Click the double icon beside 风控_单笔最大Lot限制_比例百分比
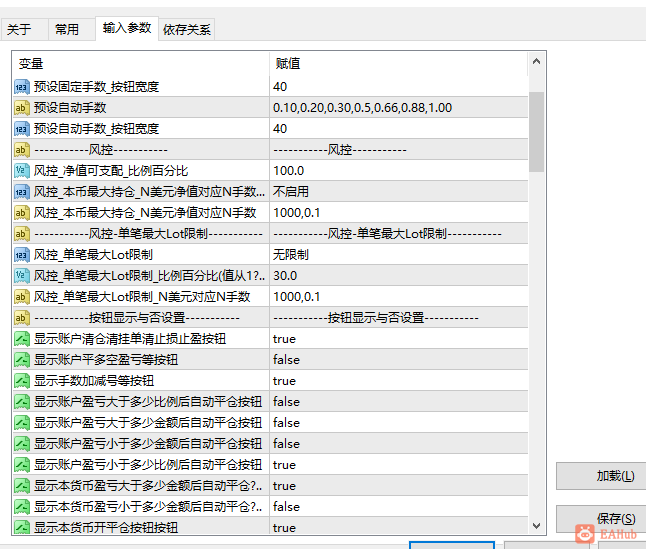 tap(21, 276)
